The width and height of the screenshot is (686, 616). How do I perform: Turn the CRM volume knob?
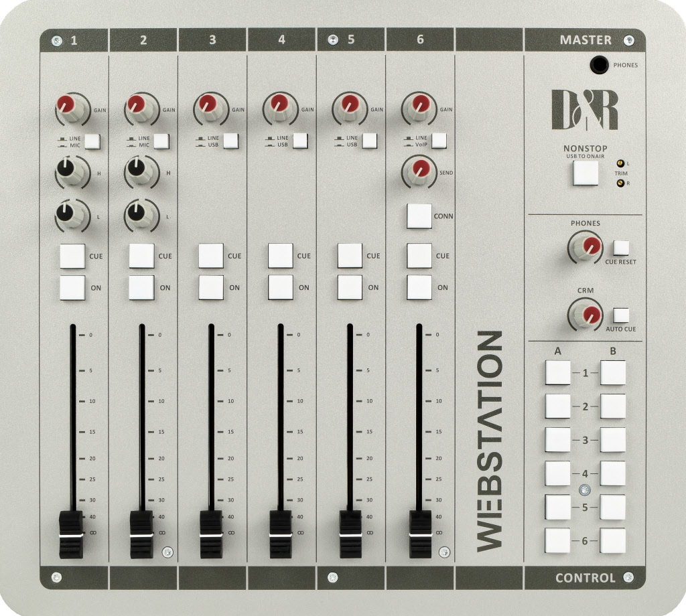pyautogui.click(x=585, y=315)
